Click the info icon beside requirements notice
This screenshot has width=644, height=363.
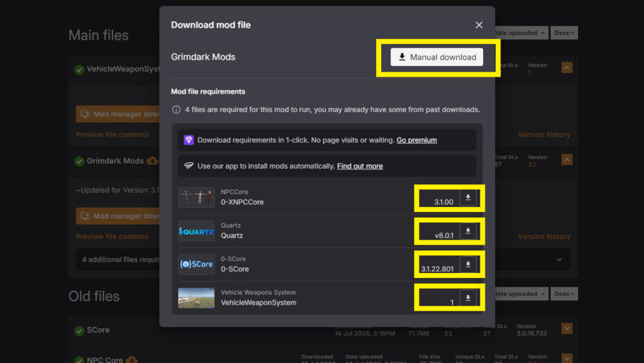176,109
